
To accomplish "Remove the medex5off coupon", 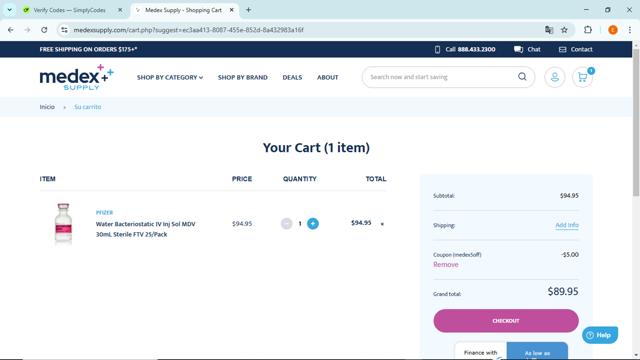I will 446,264.
